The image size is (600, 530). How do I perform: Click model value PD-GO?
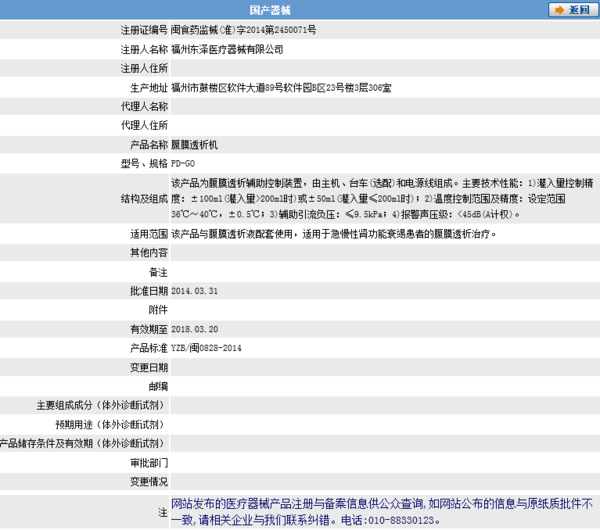183,163
